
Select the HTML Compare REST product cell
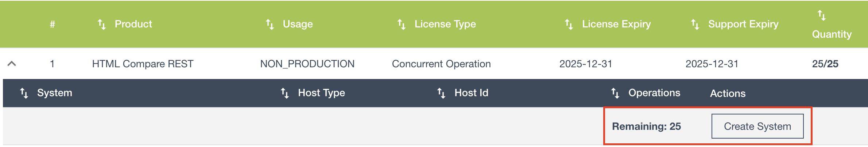pyautogui.click(x=143, y=64)
